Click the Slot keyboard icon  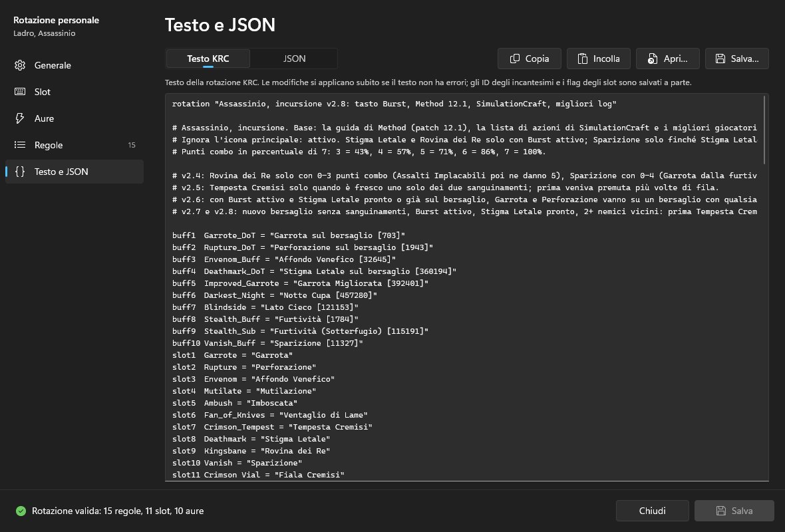click(20, 92)
